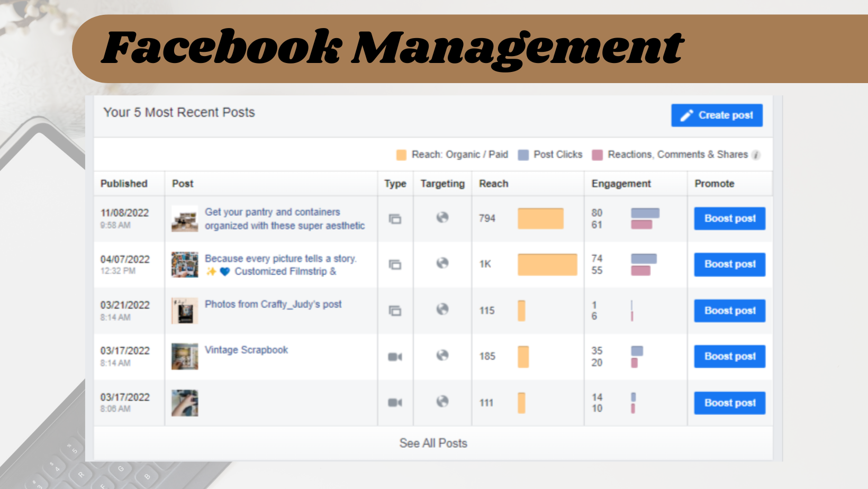Click the Create post button
The image size is (868, 489).
717,115
